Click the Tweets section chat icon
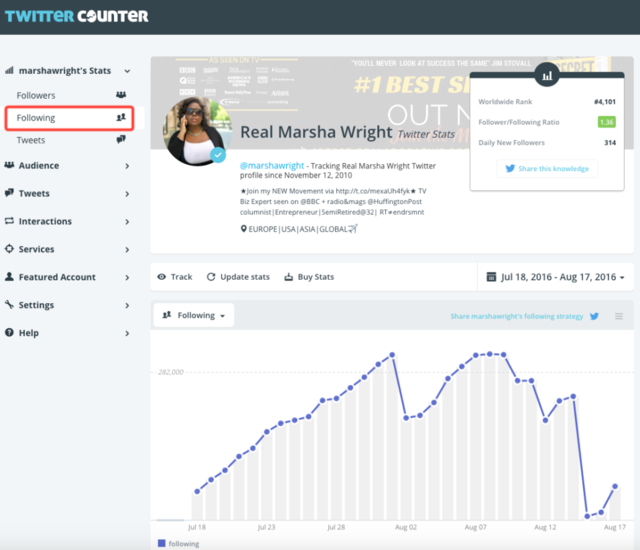The width and height of the screenshot is (640, 550). click(x=9, y=193)
